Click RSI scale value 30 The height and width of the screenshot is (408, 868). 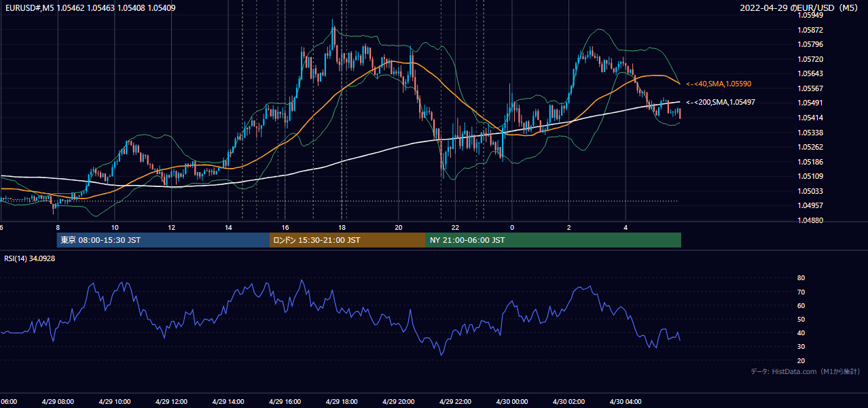[801, 347]
